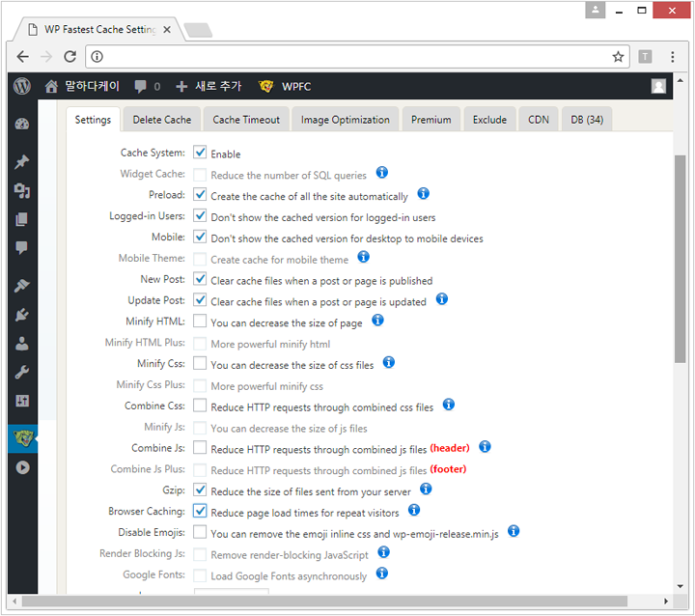Switch to the Delete Cache tab

162,120
